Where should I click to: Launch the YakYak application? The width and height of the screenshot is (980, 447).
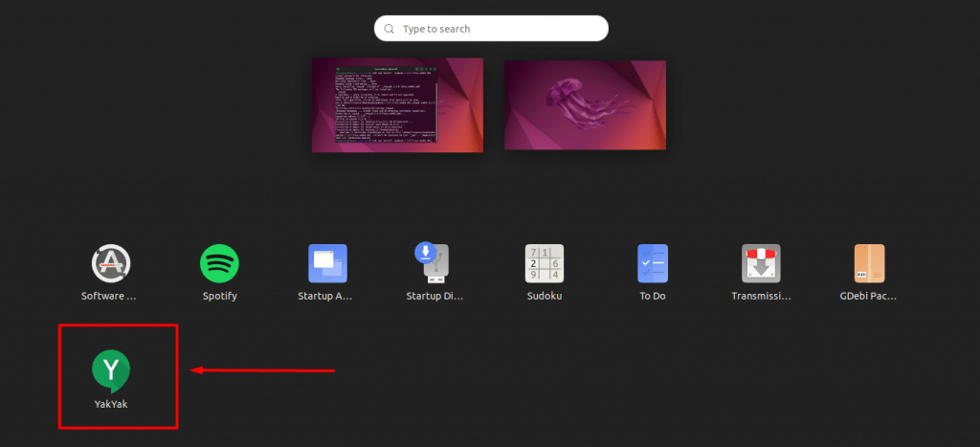pyautogui.click(x=111, y=370)
